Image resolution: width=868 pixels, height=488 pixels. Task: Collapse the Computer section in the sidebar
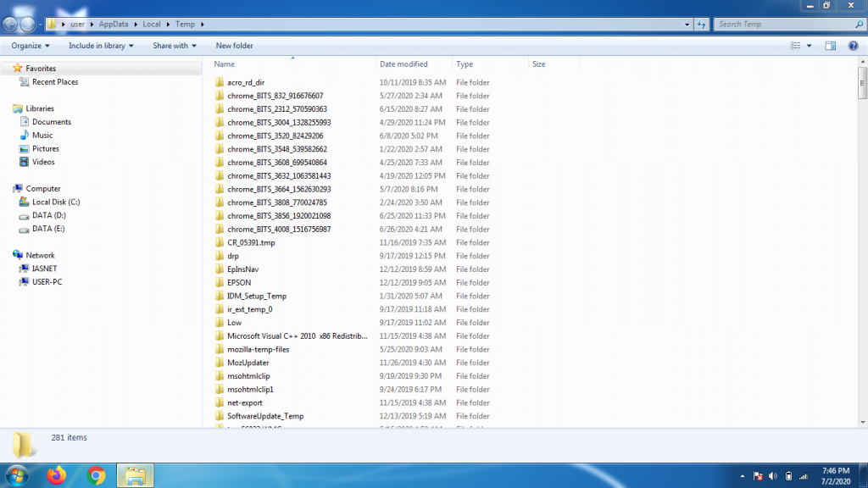point(12,188)
